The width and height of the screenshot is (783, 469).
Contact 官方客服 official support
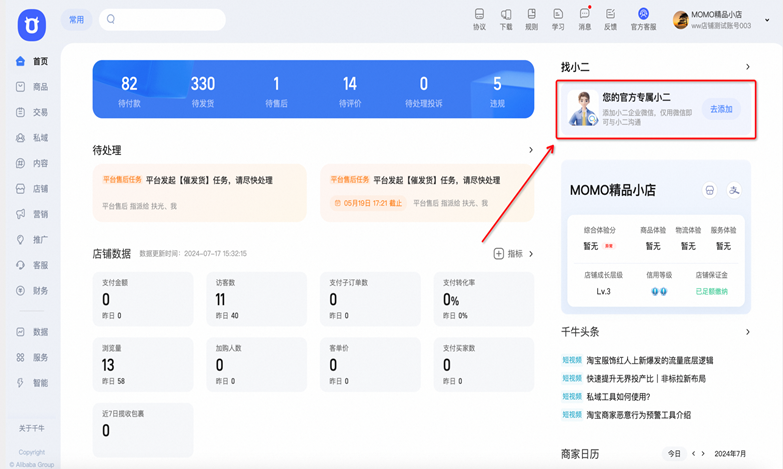click(x=643, y=19)
